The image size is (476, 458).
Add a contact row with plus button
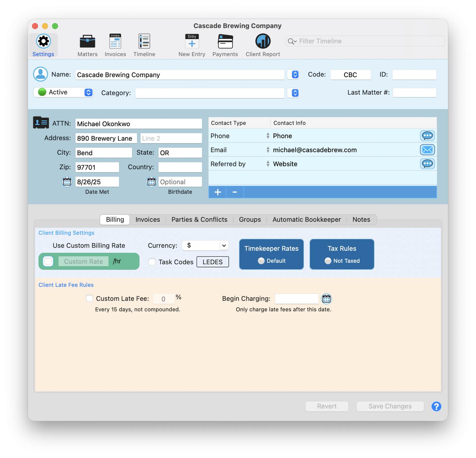coord(217,192)
